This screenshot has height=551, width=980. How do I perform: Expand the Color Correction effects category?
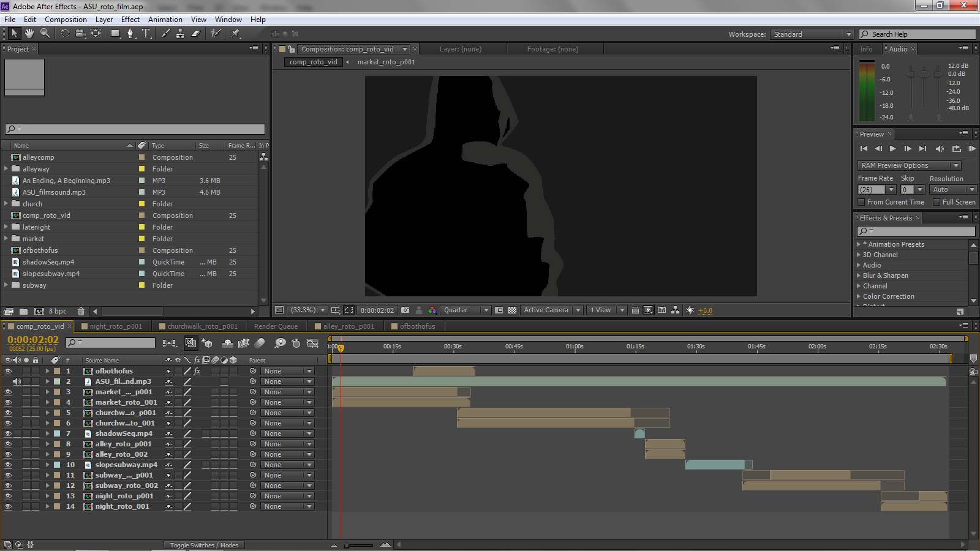[x=859, y=296]
